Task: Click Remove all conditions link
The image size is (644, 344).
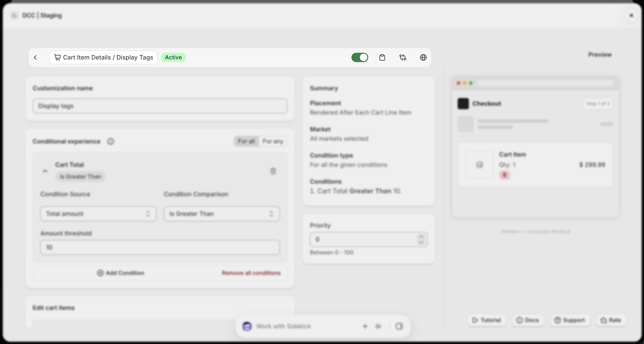Action: pyautogui.click(x=251, y=273)
